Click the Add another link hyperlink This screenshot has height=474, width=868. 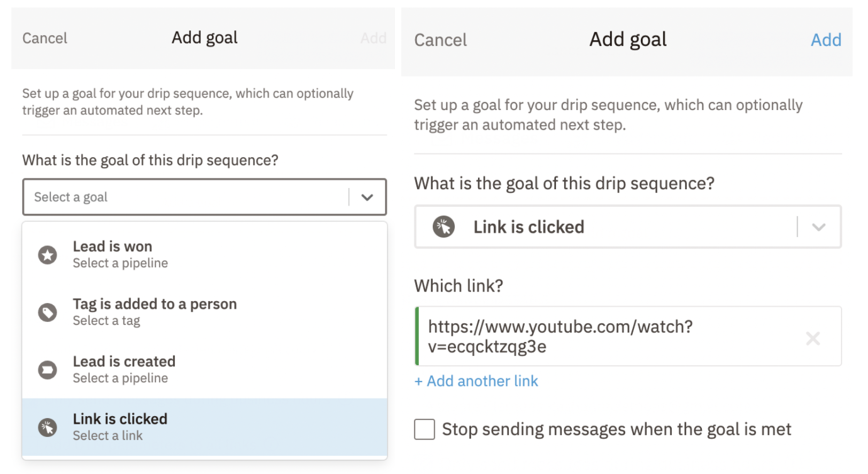coord(476,382)
